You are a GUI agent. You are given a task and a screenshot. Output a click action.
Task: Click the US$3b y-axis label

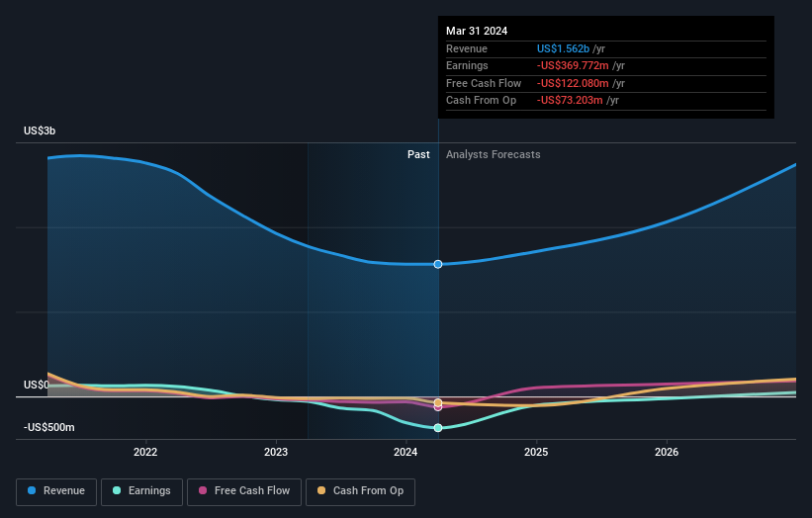pyautogui.click(x=40, y=130)
